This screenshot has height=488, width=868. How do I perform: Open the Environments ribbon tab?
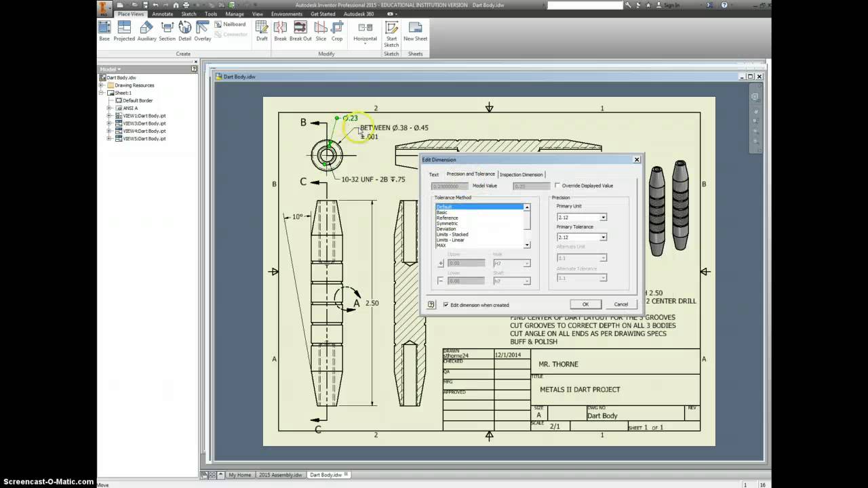point(287,14)
